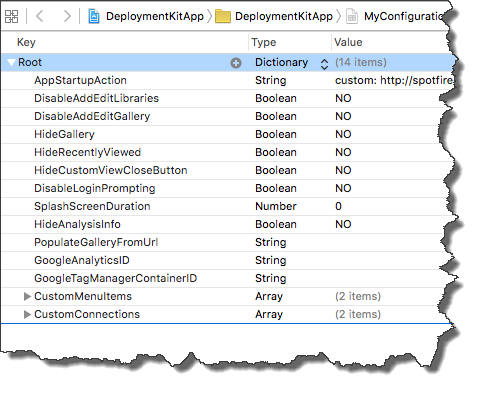Click AppStartupAction value custom: http://spotfire

(394, 80)
